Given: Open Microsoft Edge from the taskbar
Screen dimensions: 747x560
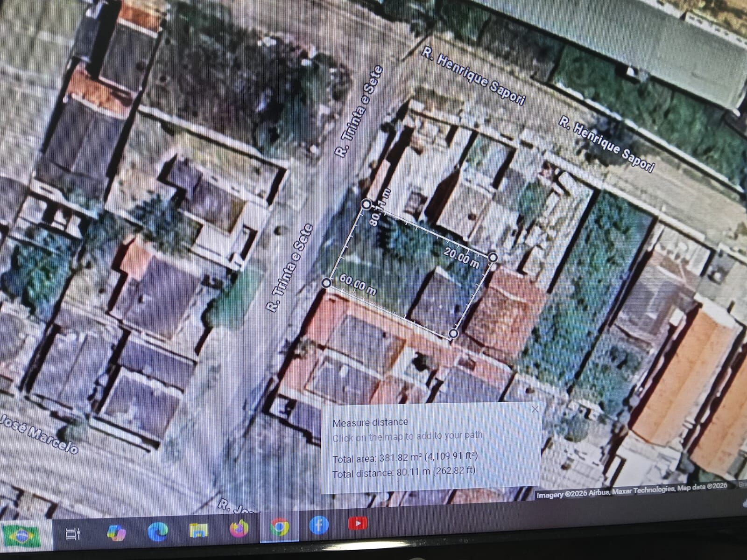Looking at the screenshot, I should click(157, 531).
